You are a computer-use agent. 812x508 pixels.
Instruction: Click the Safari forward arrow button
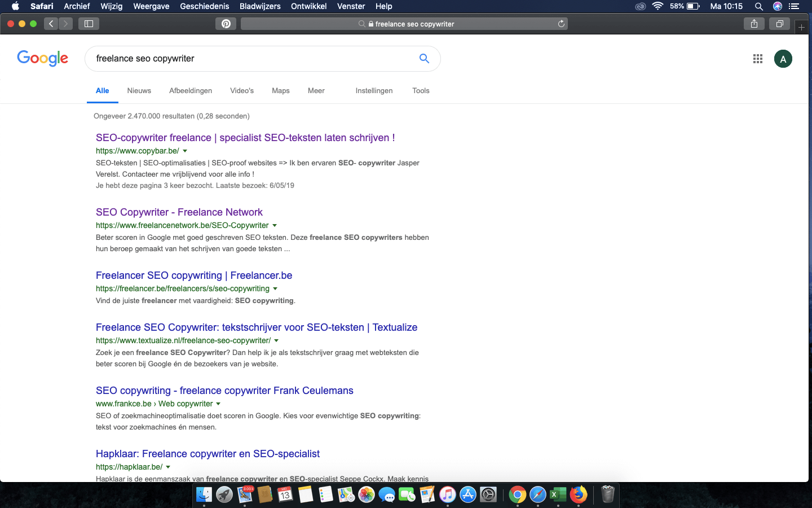click(x=65, y=24)
